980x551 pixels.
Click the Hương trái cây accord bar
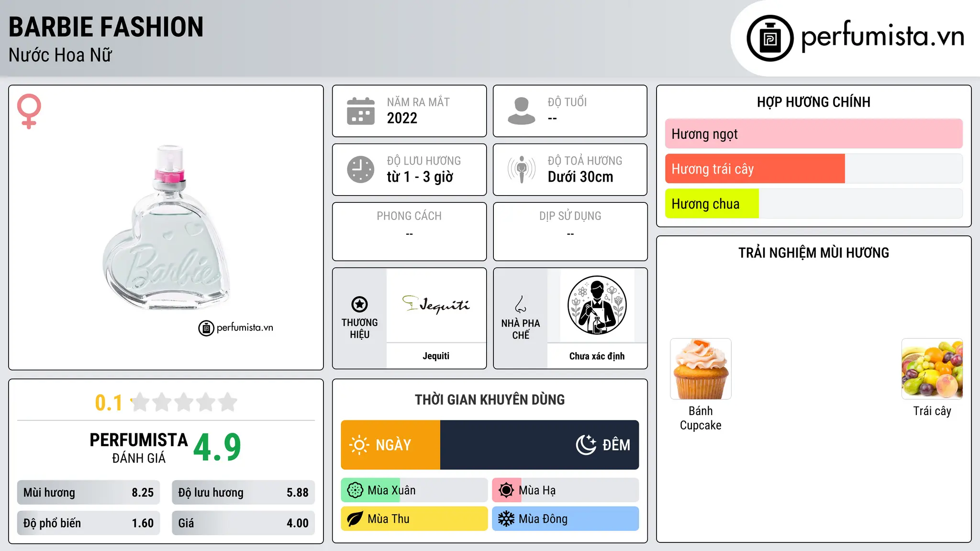[x=814, y=169]
